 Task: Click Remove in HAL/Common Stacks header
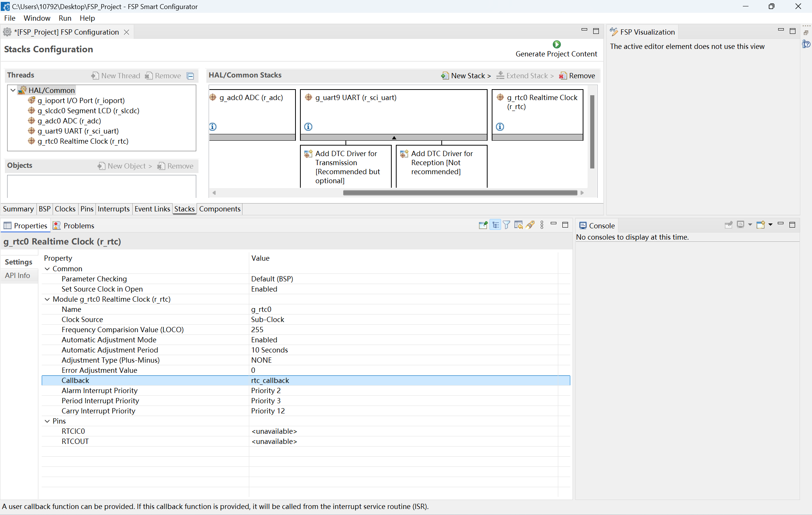coord(577,76)
